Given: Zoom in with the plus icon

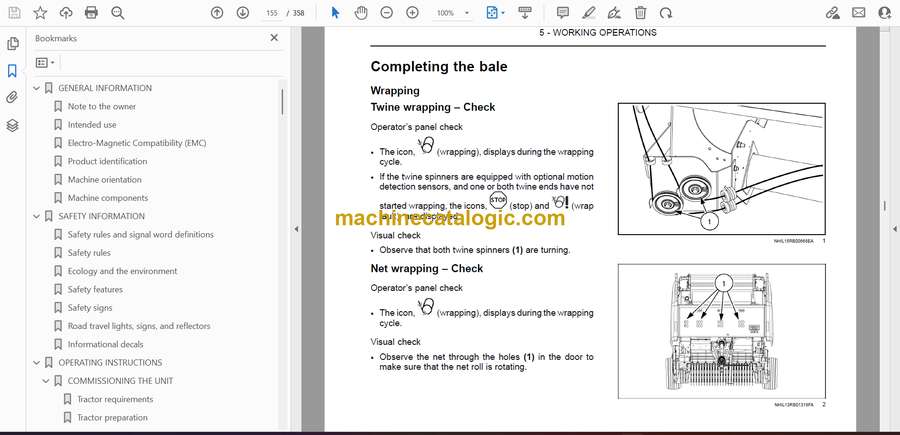Looking at the screenshot, I should tap(412, 13).
